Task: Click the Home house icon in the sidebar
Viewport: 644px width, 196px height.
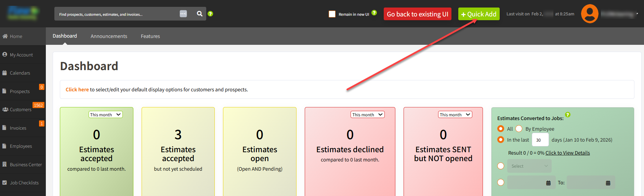Action: (5, 36)
